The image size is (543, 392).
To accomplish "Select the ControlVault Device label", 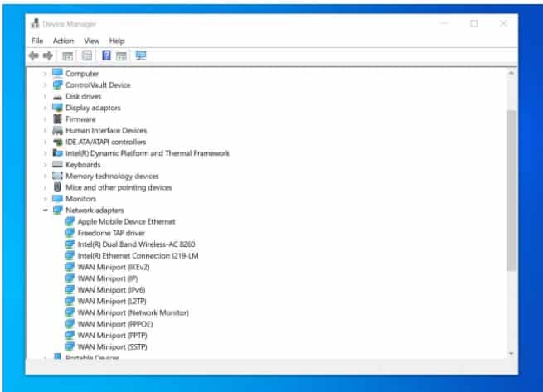I will coord(98,85).
